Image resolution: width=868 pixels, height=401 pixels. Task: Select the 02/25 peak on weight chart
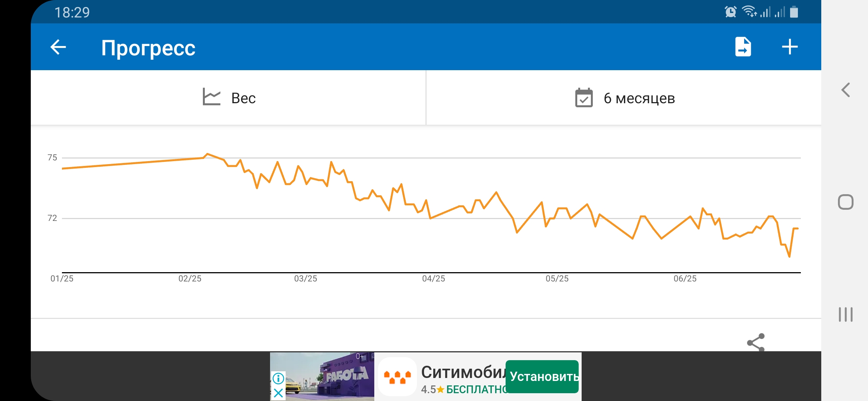coord(207,154)
